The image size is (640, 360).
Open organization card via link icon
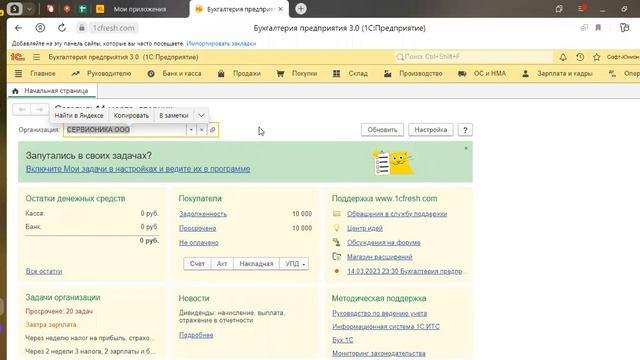coord(212,130)
